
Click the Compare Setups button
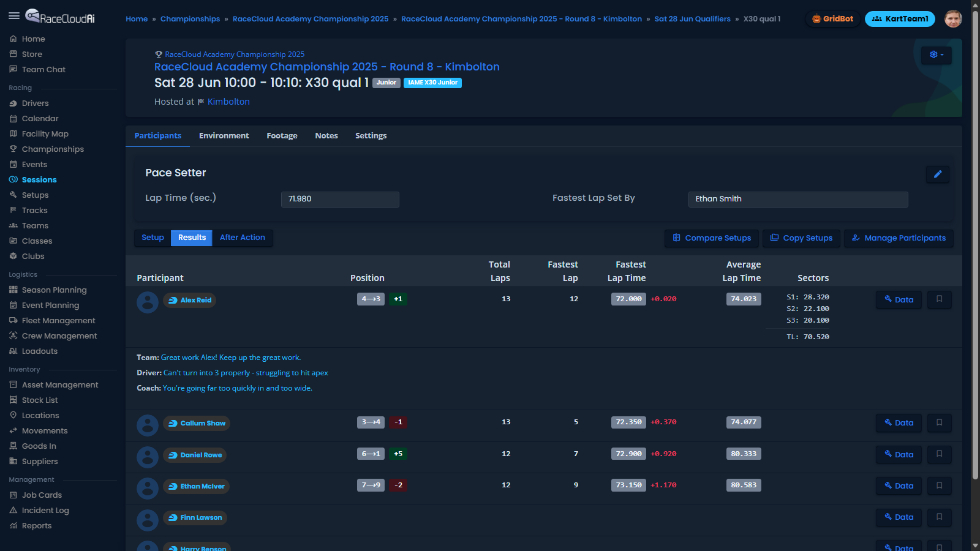tap(711, 238)
